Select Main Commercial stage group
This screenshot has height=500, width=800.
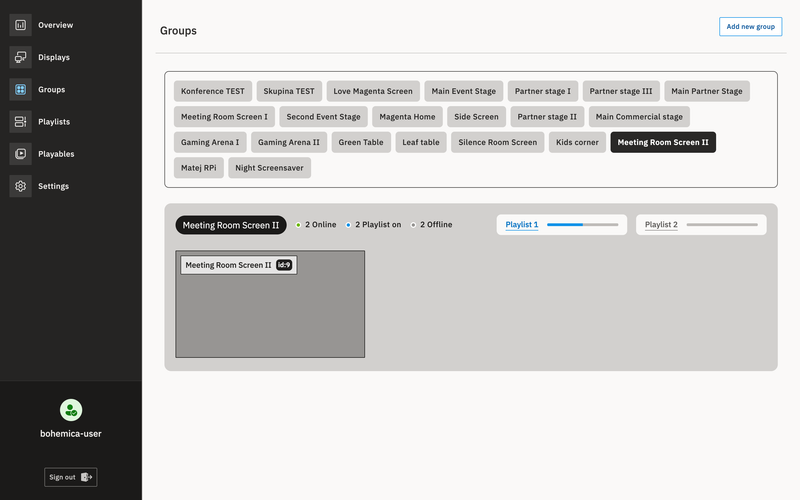(x=639, y=116)
